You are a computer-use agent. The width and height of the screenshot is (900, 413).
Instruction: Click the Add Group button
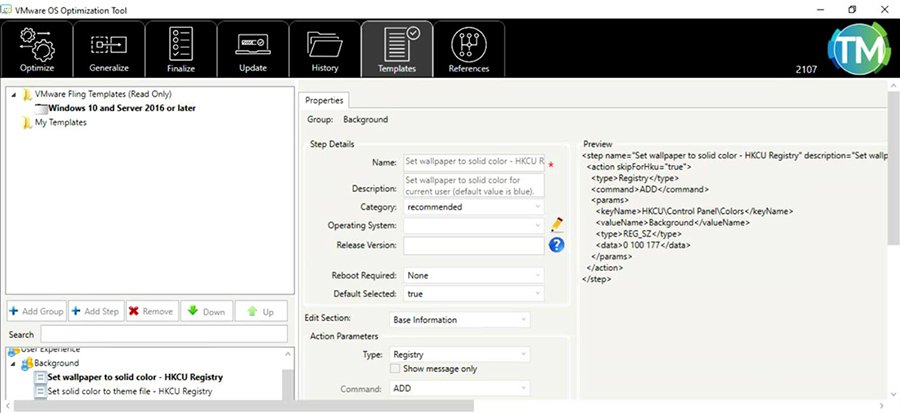36,312
